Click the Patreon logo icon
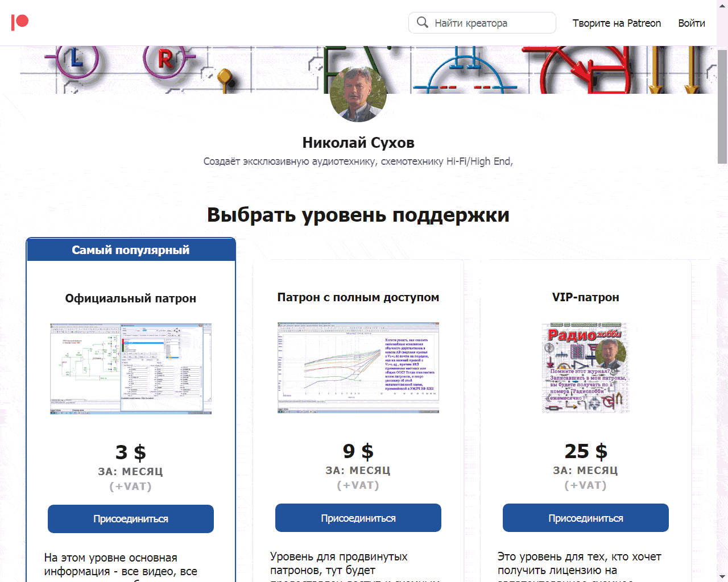728x582 pixels. coord(20,22)
